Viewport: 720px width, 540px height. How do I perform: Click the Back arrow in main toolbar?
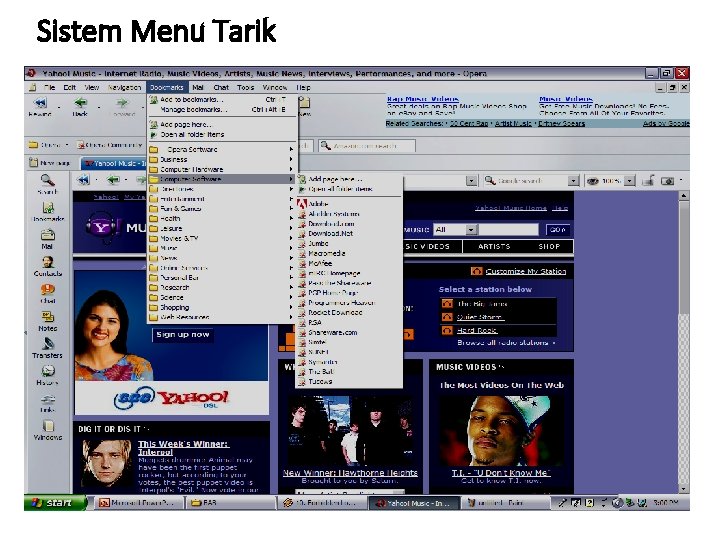80,102
